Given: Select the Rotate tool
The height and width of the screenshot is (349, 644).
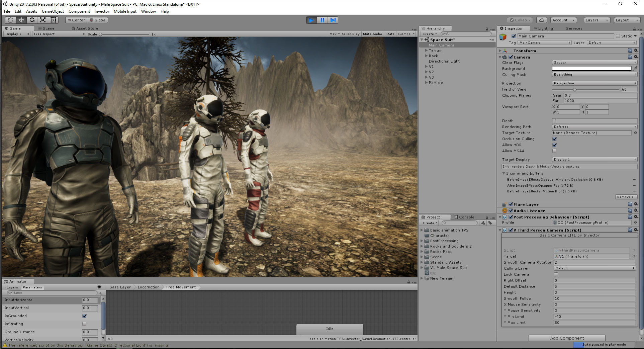Looking at the screenshot, I should coord(32,20).
